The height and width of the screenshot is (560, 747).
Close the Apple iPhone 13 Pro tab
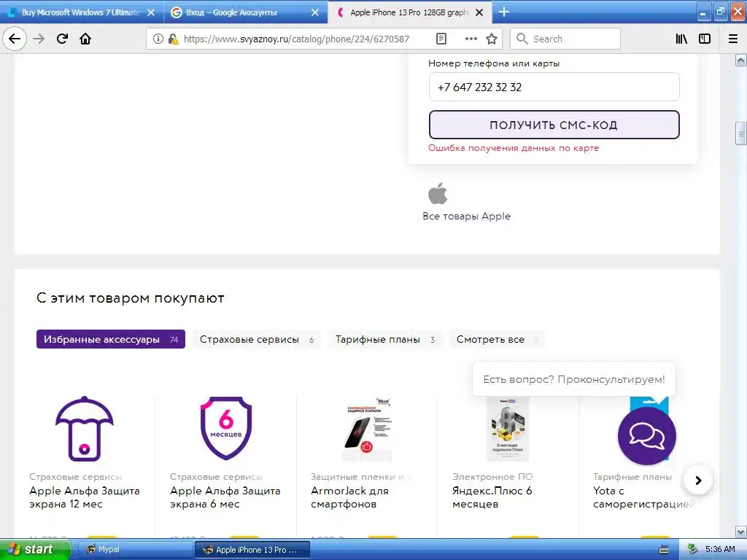coord(479,12)
